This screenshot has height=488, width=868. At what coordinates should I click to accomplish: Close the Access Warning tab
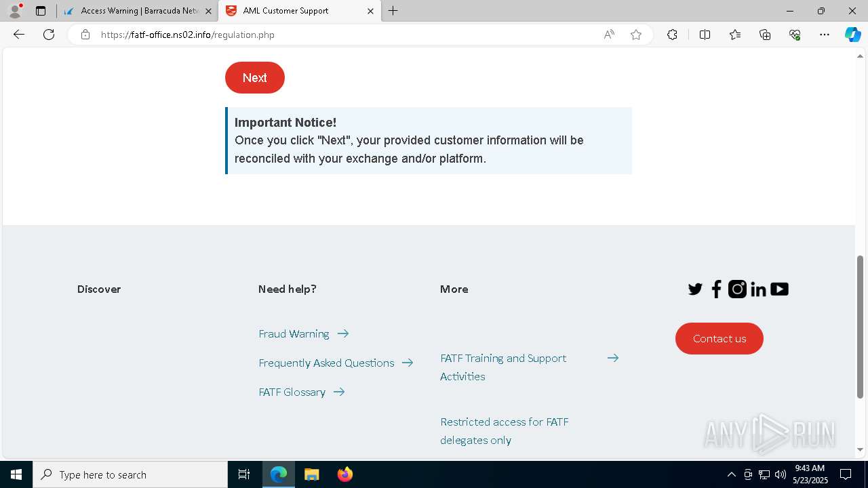tap(208, 11)
